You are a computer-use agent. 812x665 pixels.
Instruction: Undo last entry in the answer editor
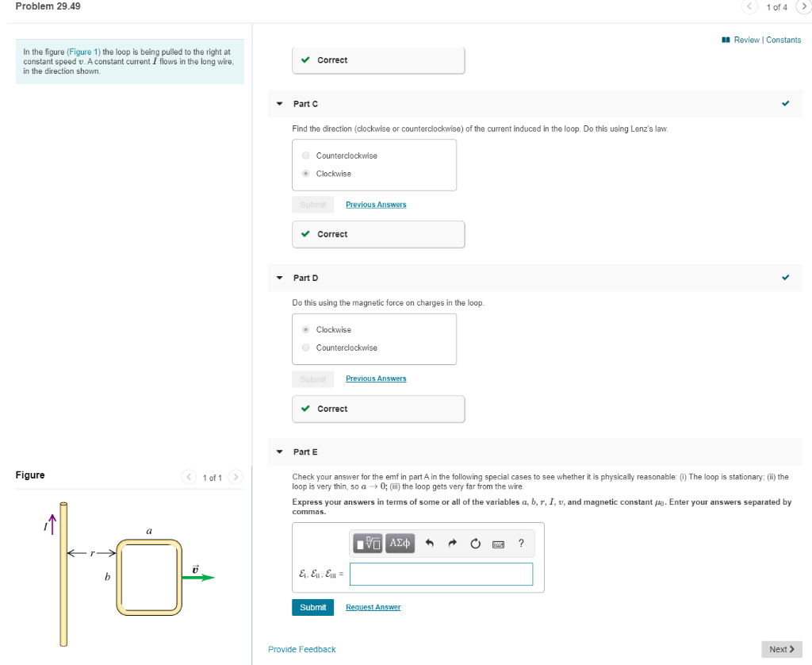click(428, 543)
